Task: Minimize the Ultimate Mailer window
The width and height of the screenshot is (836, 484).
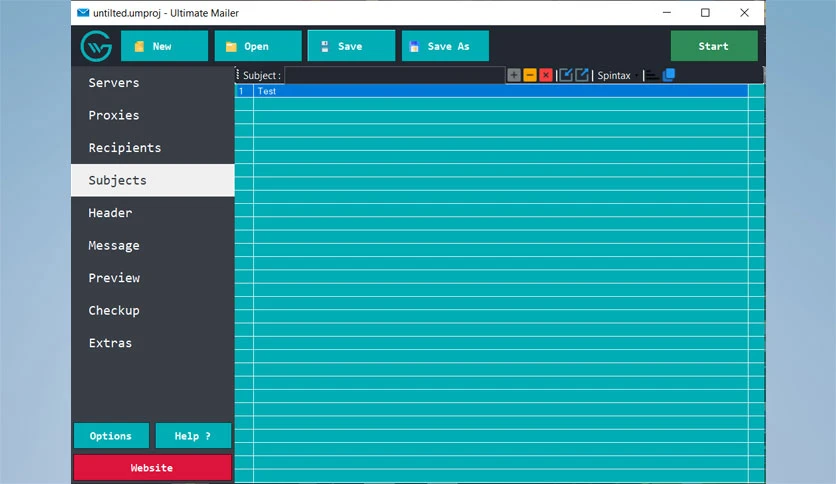Action: tap(666, 13)
